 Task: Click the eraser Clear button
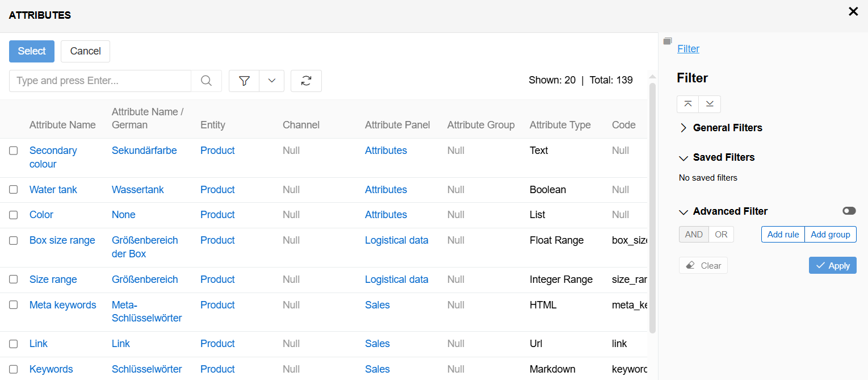tap(703, 265)
